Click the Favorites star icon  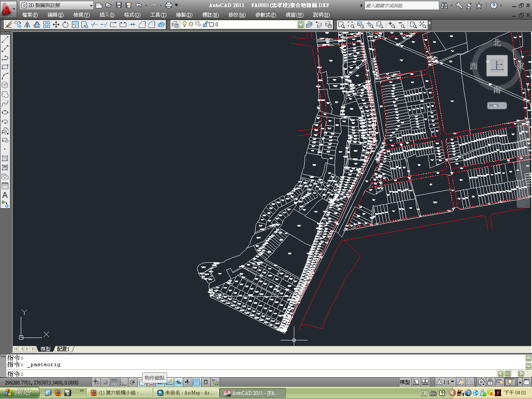(479, 5)
